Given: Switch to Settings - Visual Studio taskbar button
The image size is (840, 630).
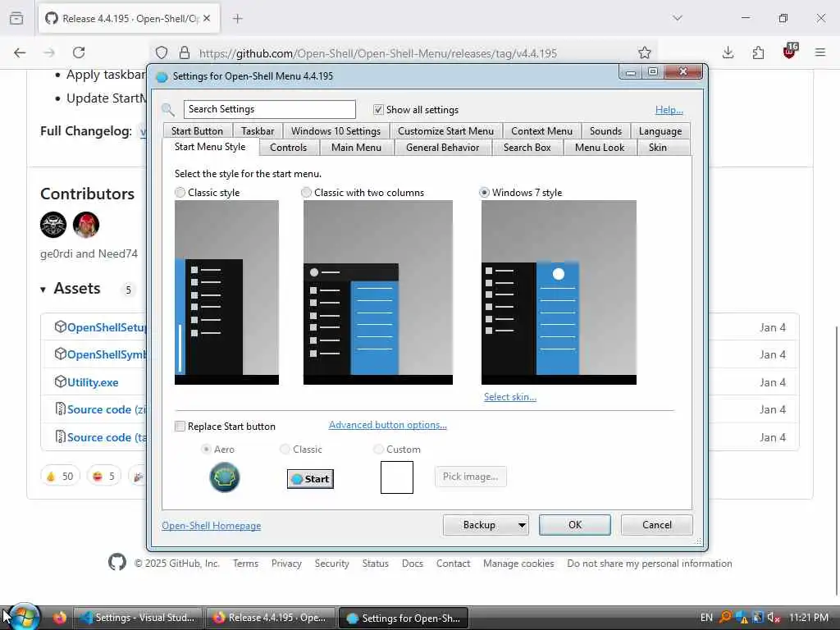Looking at the screenshot, I should pyautogui.click(x=137, y=618).
